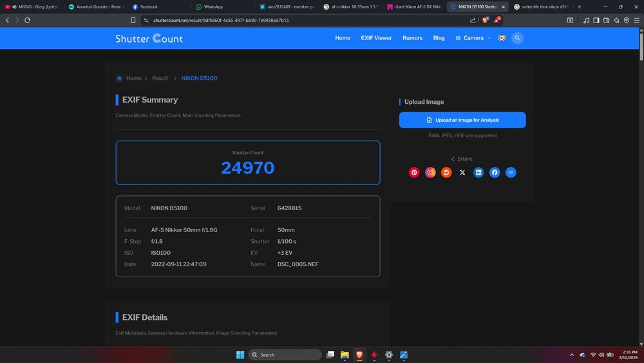Close the NIKON D5100 Shutter tab
The height and width of the screenshot is (363, 644).
point(503,7)
